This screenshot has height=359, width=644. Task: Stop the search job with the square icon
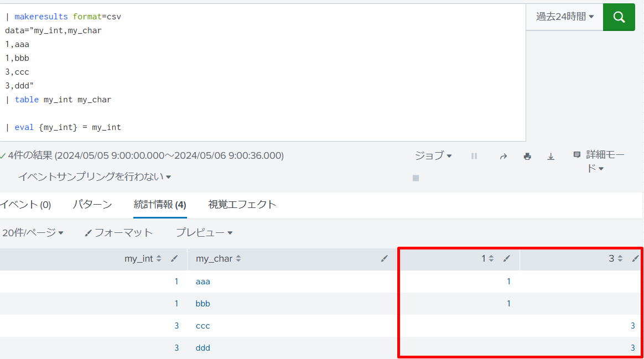tap(416, 178)
